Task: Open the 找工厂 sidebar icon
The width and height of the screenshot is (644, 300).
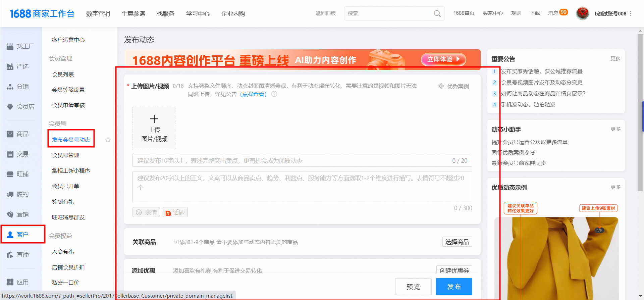Action: (10, 46)
